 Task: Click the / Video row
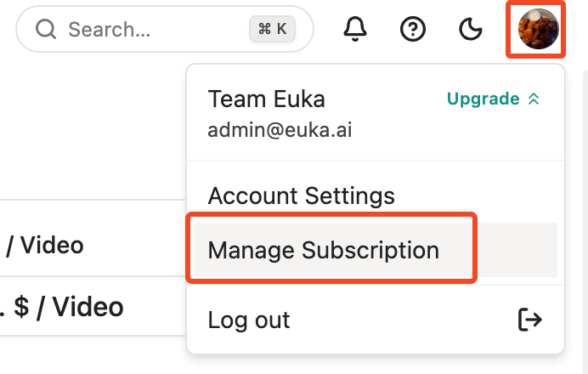click(93, 246)
